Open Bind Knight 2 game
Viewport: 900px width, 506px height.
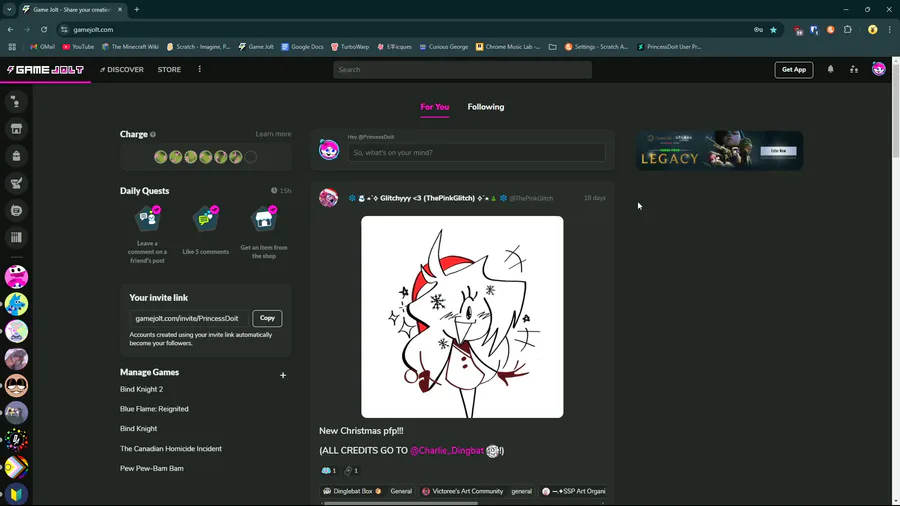point(141,389)
